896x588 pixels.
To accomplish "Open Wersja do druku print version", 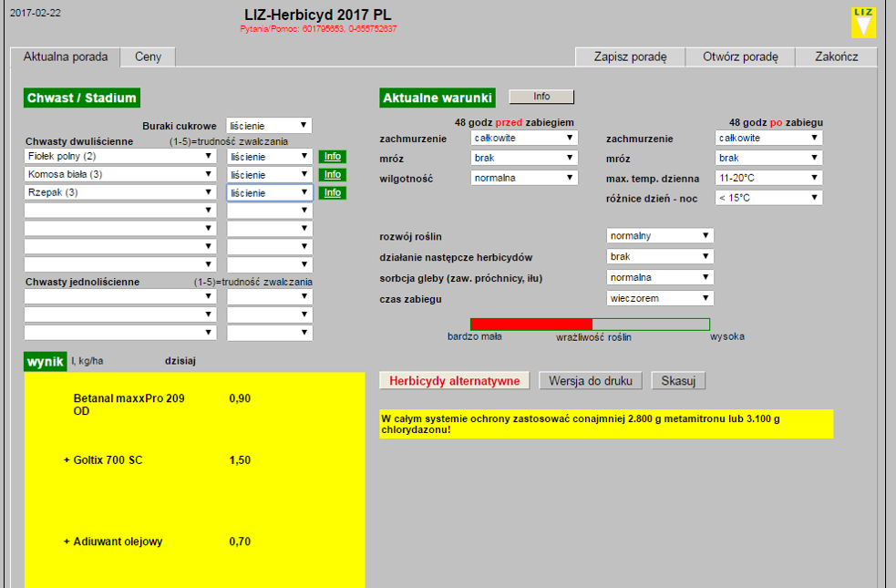I will pos(591,380).
